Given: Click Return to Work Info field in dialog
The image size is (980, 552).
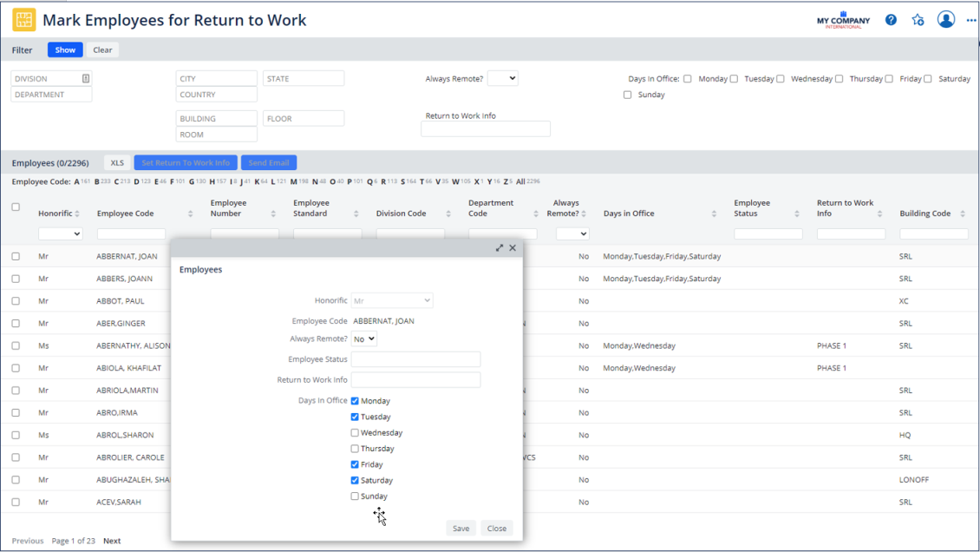Looking at the screenshot, I should [415, 379].
